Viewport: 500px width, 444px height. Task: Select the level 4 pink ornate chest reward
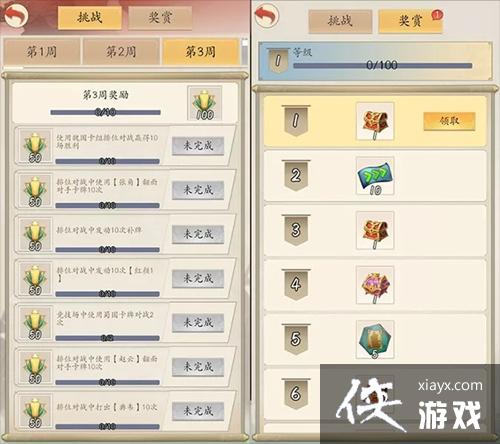coord(375,285)
